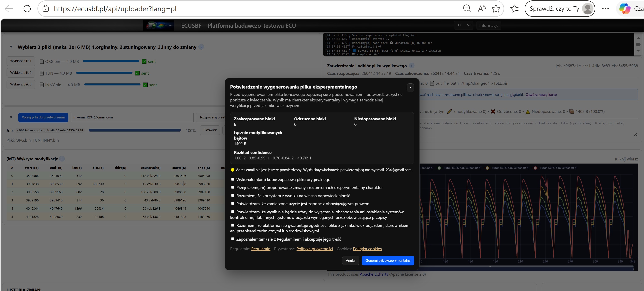The width and height of the screenshot is (644, 291).
Task: Enable 'Wykonałem(am) kopię zapasową pliku oryginalnego'
Action: click(x=233, y=179)
